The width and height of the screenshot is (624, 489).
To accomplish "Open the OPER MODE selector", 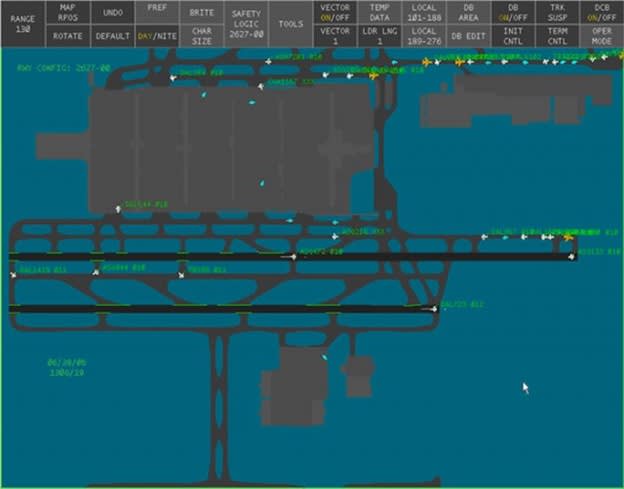I will click(x=602, y=36).
